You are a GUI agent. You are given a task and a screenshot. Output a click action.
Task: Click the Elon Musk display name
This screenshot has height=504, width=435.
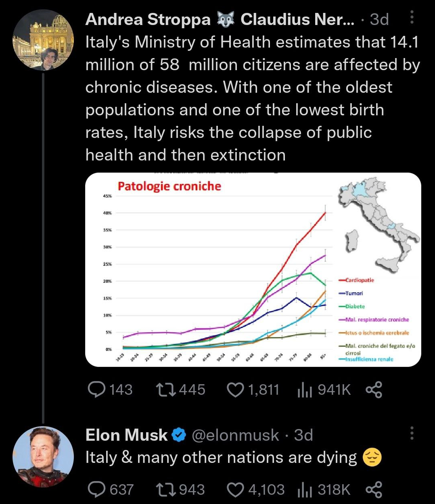point(126,435)
